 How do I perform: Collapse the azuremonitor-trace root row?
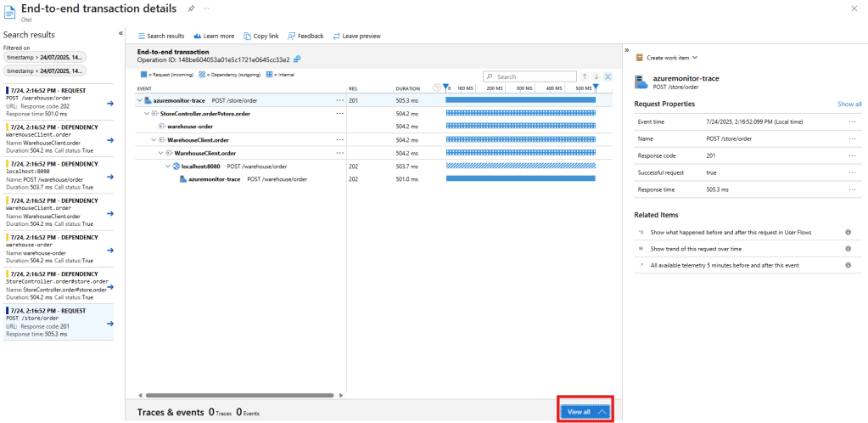pos(139,100)
